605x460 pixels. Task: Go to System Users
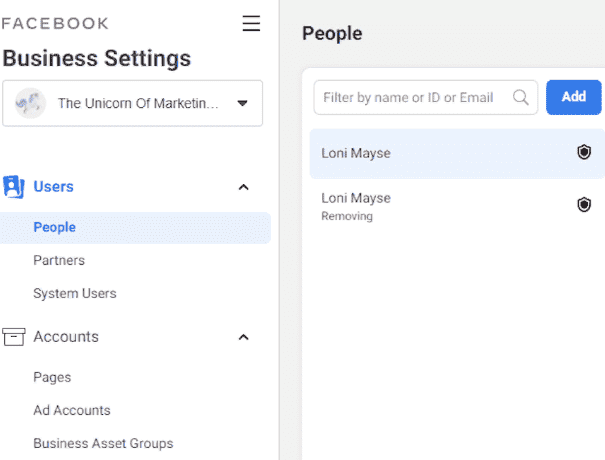(x=75, y=294)
